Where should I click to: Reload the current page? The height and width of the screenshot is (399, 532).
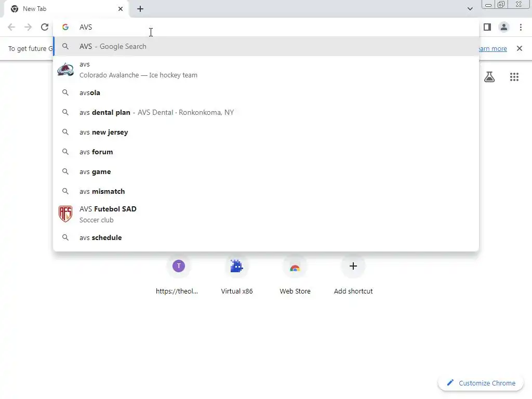click(x=45, y=27)
